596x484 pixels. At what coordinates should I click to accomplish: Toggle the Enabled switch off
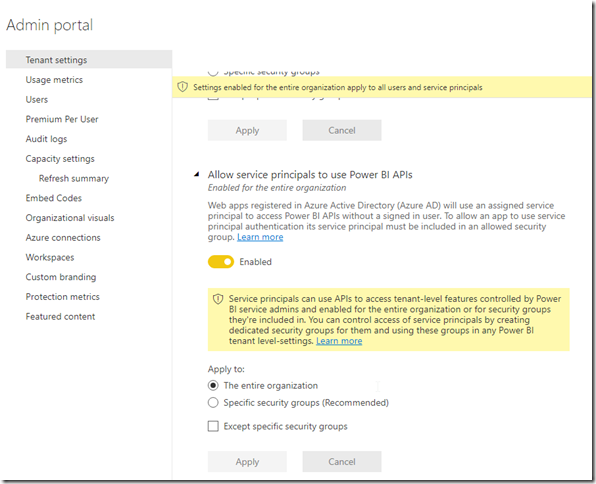coord(221,262)
